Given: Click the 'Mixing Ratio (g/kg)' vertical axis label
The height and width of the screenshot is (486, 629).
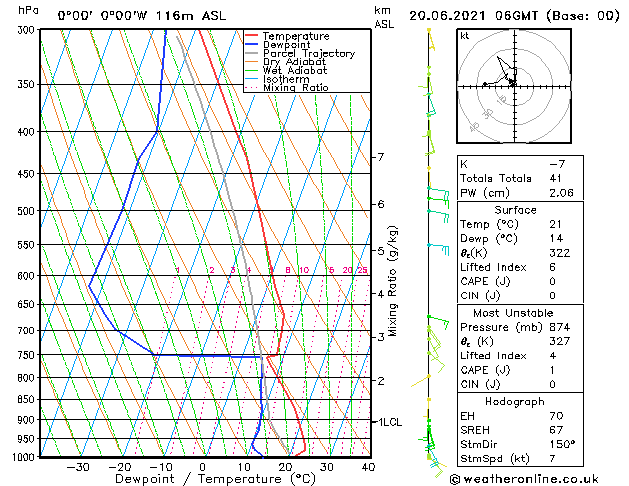Looking at the screenshot, I should 393,281.
